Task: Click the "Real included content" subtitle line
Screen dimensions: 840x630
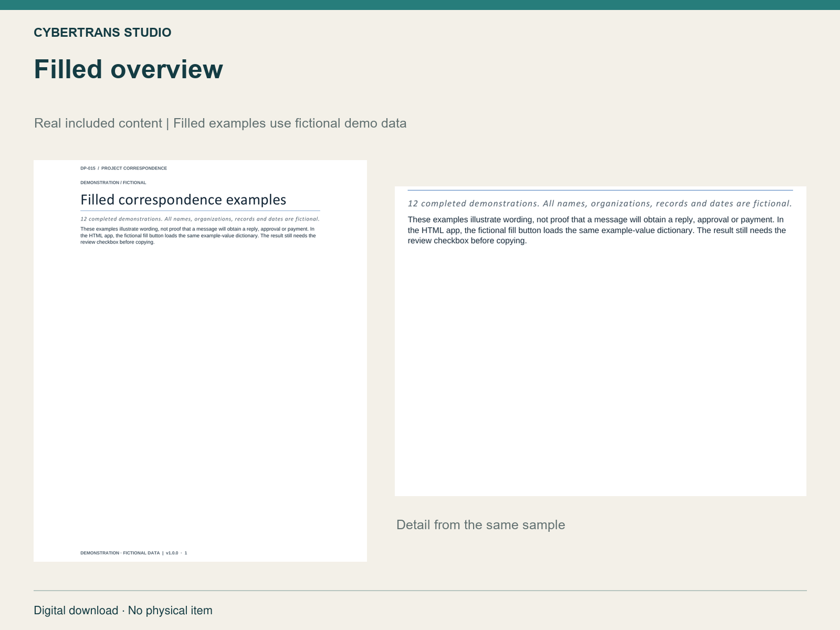Action: click(x=220, y=123)
